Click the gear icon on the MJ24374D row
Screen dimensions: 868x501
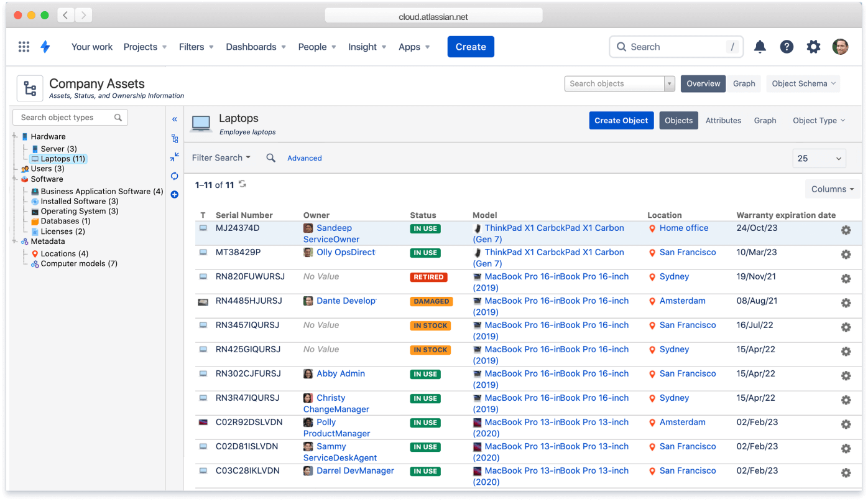tap(846, 230)
